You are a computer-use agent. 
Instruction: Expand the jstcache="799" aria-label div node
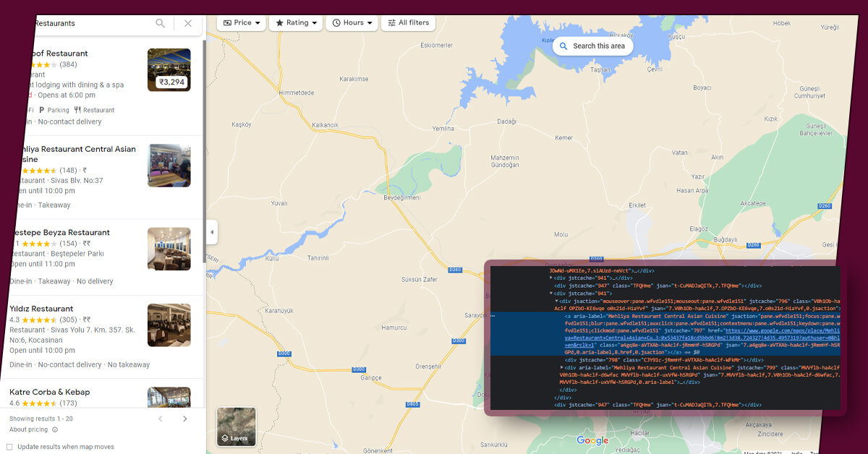[562, 367]
